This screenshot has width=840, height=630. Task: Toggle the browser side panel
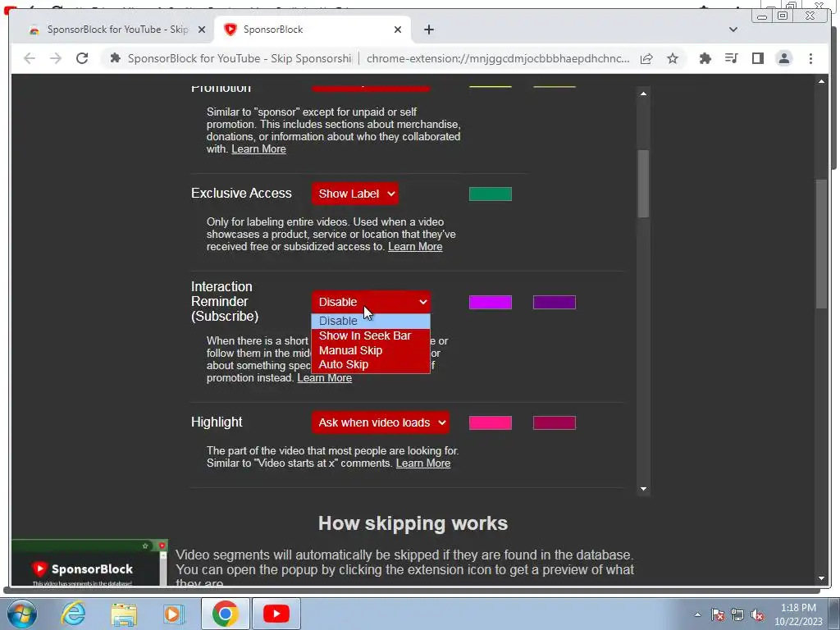click(x=757, y=58)
